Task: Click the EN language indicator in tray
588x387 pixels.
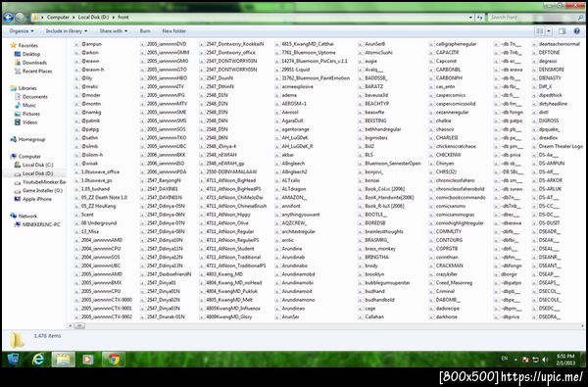Action: [505, 359]
